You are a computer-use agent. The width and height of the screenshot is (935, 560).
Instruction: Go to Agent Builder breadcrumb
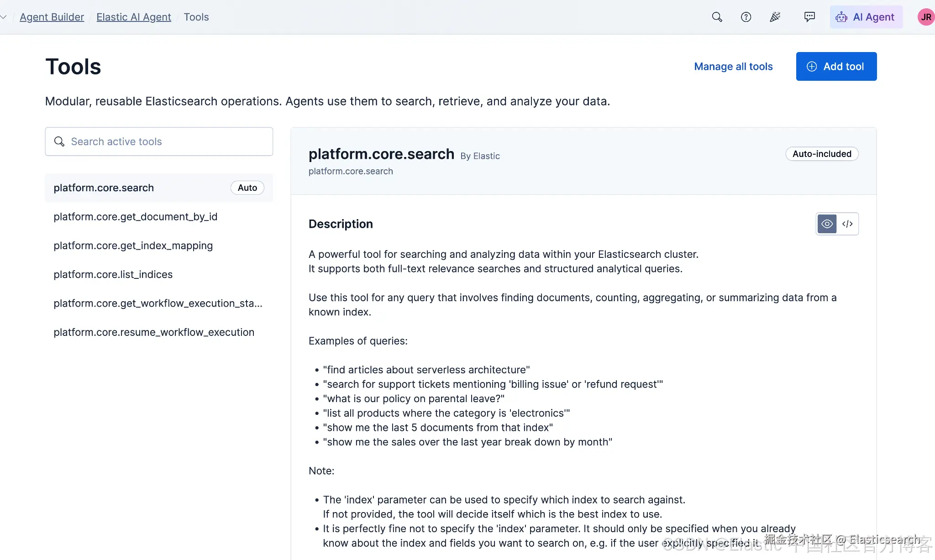52,17
